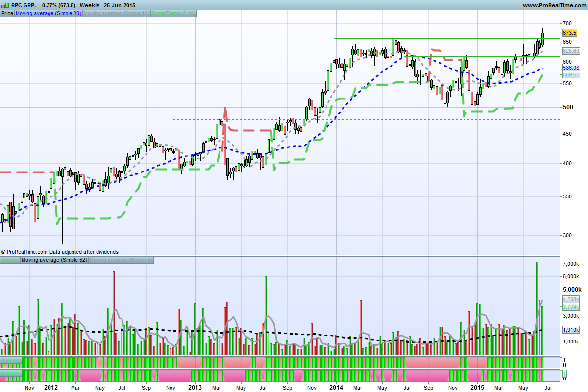Image resolution: width=588 pixels, height=392 pixels.
Task: Click the 7,000k level on volume axis
Action: (571, 264)
